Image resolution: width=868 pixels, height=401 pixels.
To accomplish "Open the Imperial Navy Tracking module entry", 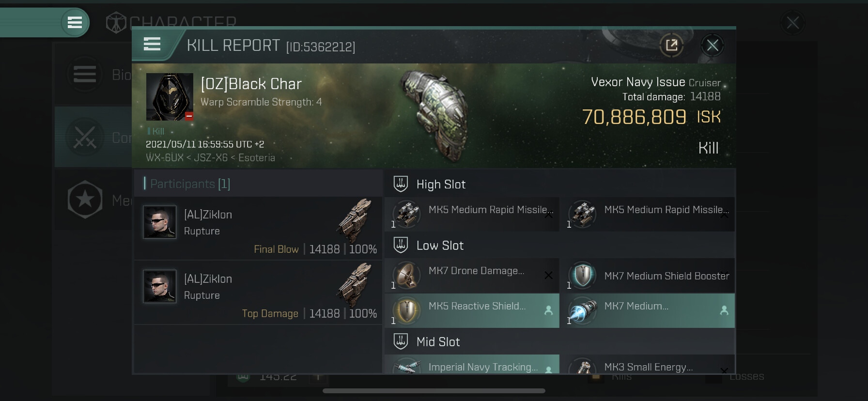I will 472,366.
